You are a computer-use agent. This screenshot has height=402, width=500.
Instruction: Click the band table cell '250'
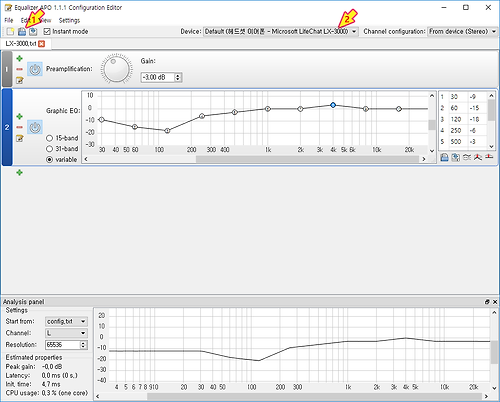(x=456, y=130)
